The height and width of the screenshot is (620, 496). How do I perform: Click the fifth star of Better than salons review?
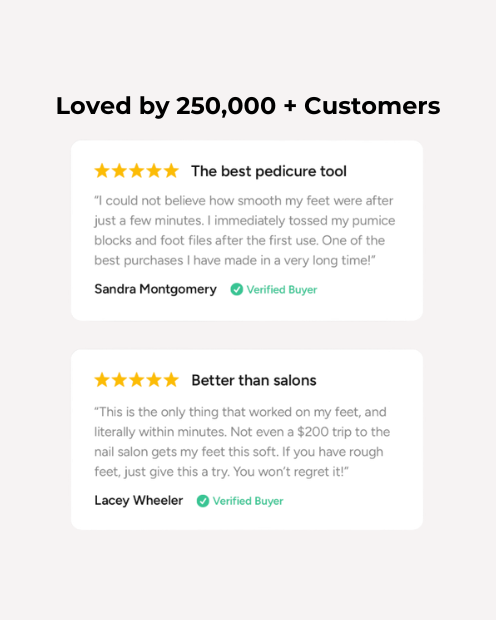coord(171,380)
